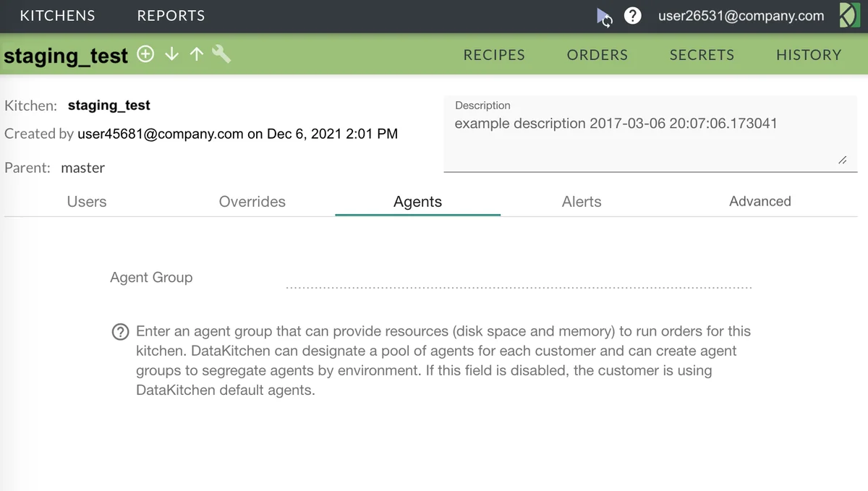Open the SECRETS section

click(x=702, y=54)
